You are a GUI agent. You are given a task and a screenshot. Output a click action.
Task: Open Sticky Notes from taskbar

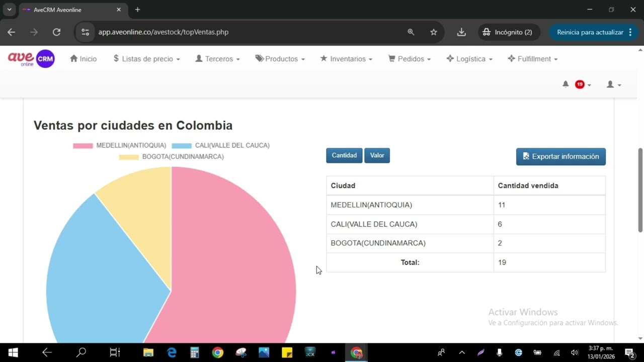(287, 352)
